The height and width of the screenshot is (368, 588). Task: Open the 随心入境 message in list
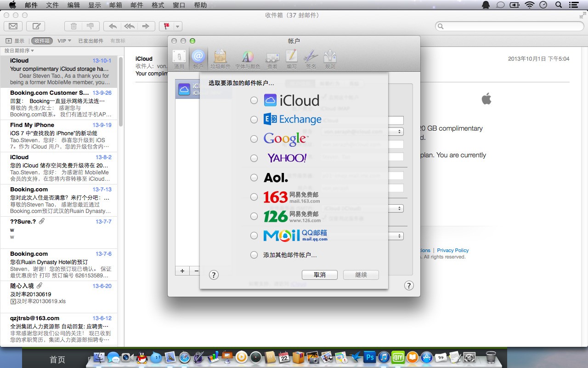(59, 297)
